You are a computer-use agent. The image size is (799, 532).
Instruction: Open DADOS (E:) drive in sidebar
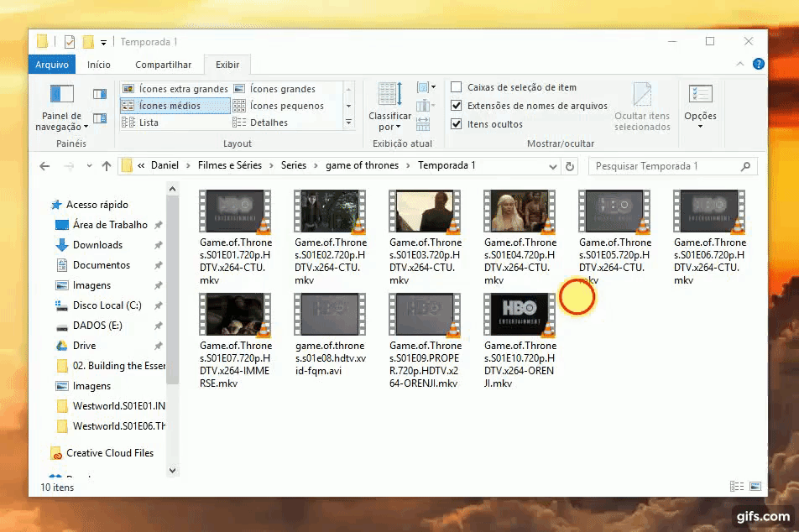coord(97,326)
